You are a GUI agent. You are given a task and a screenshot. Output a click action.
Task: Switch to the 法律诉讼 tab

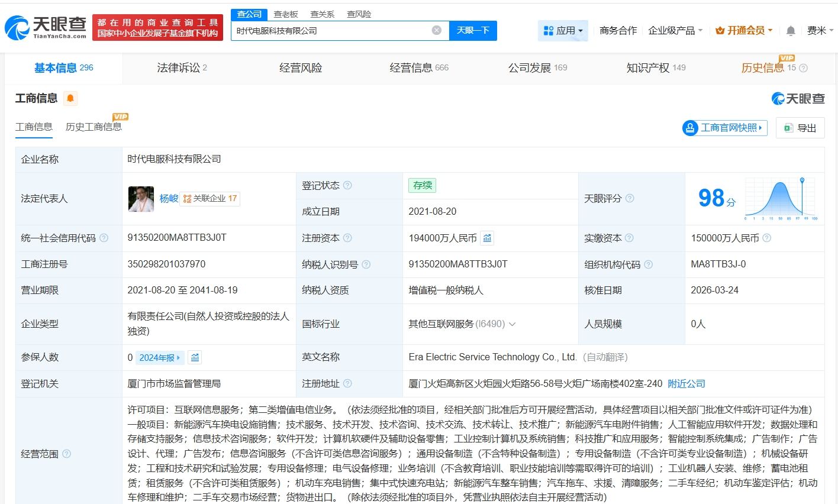[x=182, y=68]
